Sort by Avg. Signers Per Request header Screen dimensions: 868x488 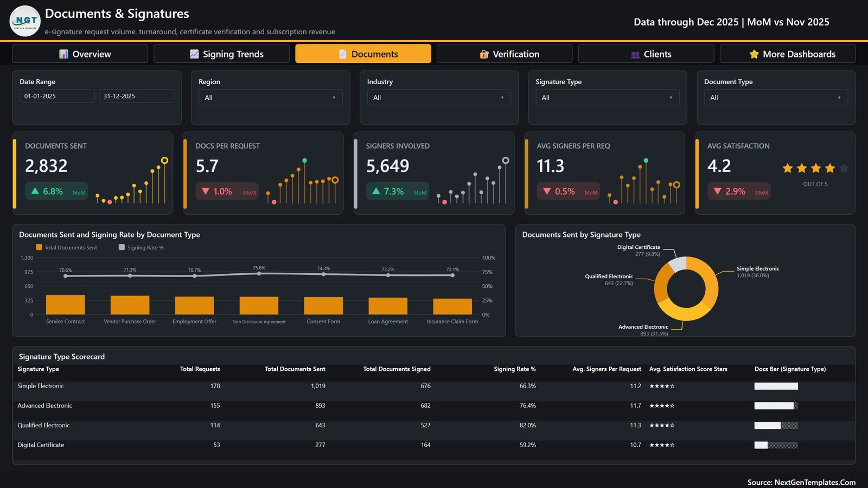click(607, 369)
